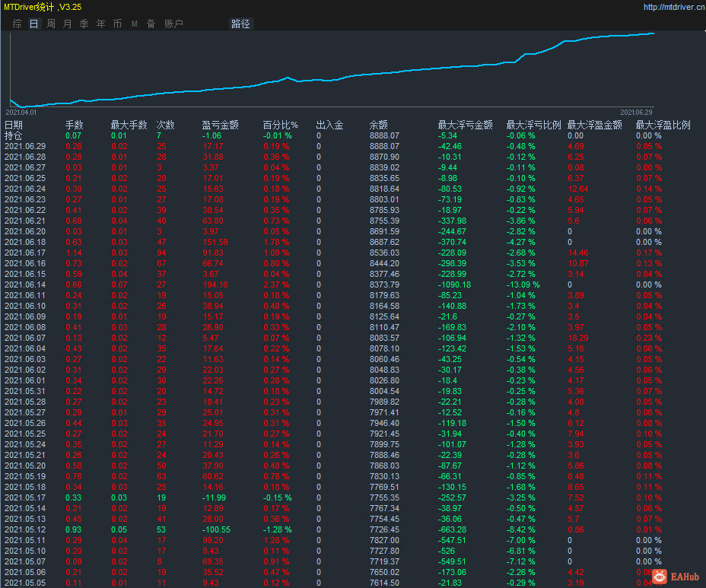This screenshot has height=588, width=706.
Task: Click the 出入金 column header
Action: coord(329,125)
